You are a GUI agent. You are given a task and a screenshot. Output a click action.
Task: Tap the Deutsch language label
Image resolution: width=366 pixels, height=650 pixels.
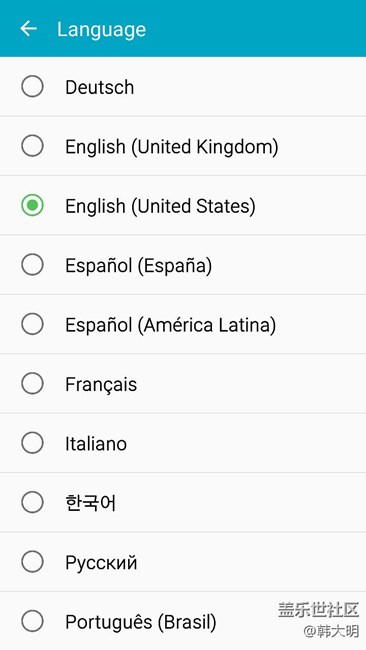tap(100, 87)
